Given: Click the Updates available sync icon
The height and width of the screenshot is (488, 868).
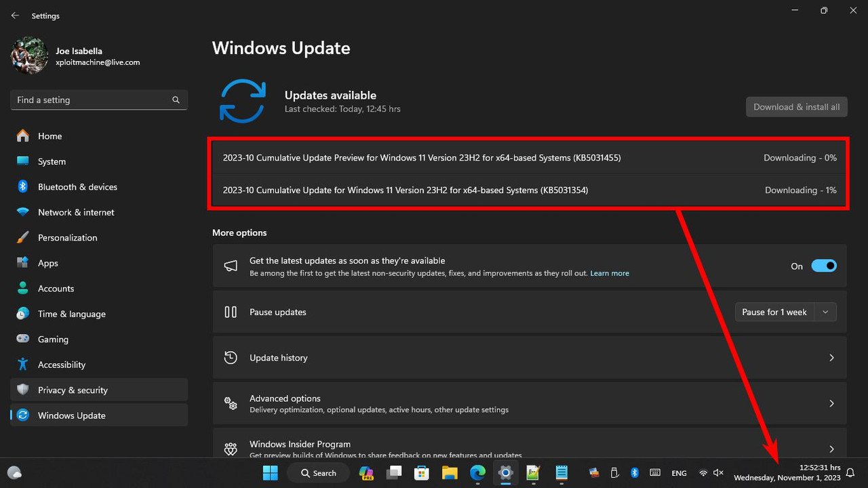Looking at the screenshot, I should 242,101.
